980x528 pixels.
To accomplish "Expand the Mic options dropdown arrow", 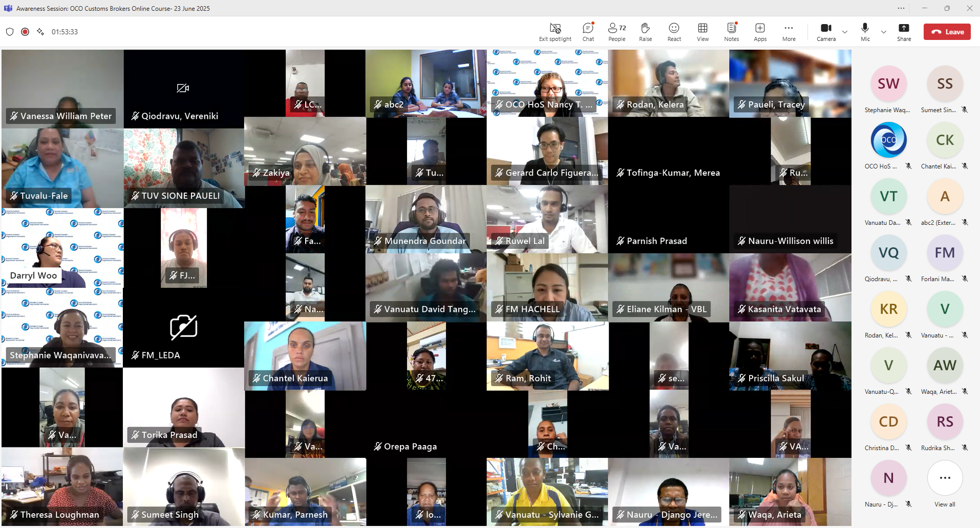I will (x=884, y=32).
